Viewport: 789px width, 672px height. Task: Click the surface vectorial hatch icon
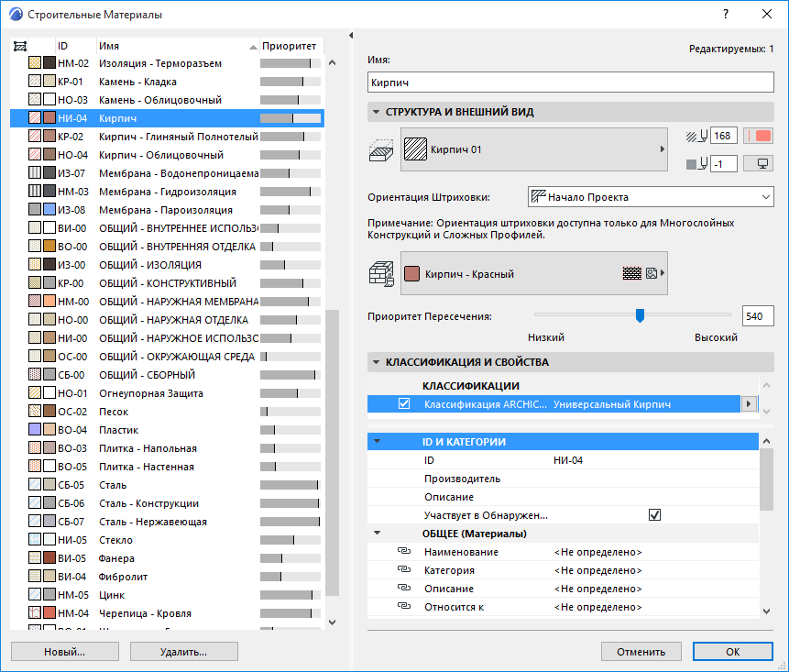click(632, 273)
